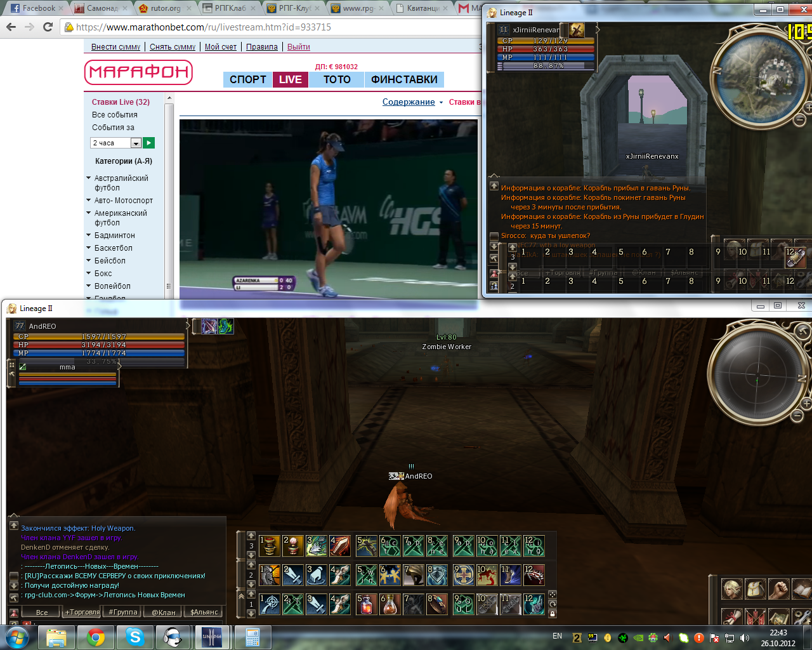Activate the armor skill in middle-row slot 1
Viewport: 812px width, 650px height.
269,575
